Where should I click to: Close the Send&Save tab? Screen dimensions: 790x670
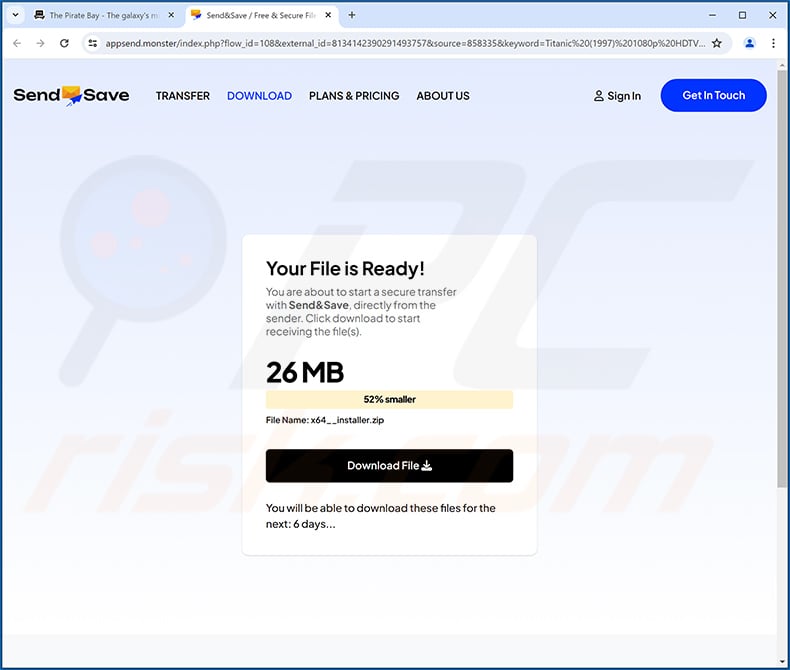pos(328,15)
